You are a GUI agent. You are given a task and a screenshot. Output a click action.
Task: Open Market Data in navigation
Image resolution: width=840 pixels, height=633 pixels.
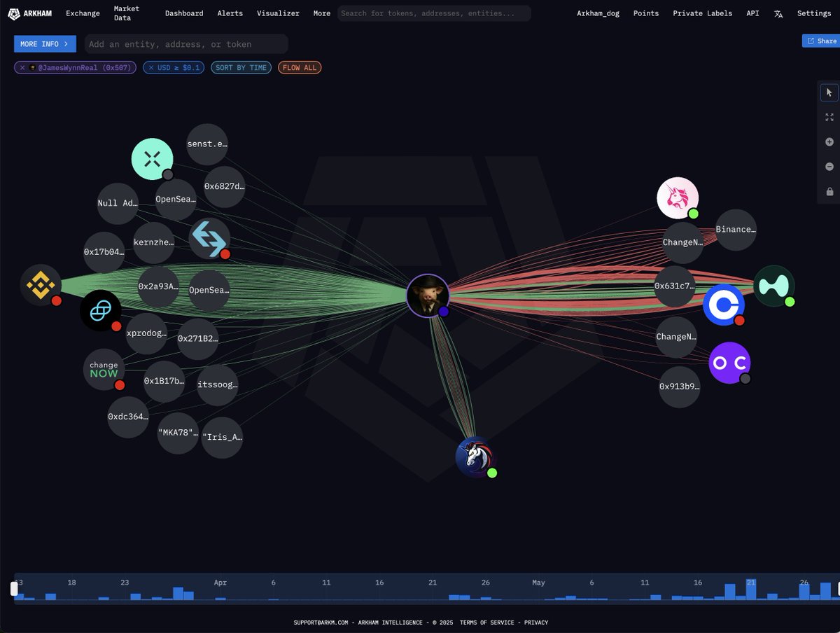127,13
